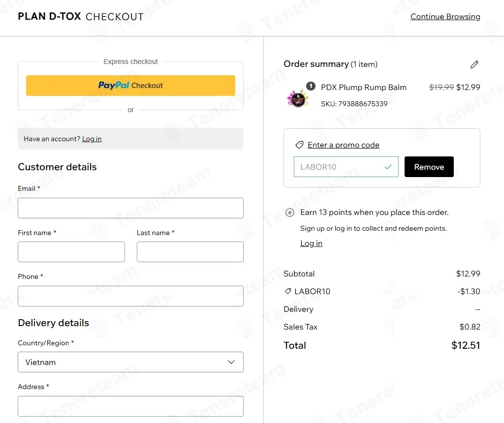This screenshot has width=504, height=423.
Task: Click the Last name * field label
Action: 156,233
